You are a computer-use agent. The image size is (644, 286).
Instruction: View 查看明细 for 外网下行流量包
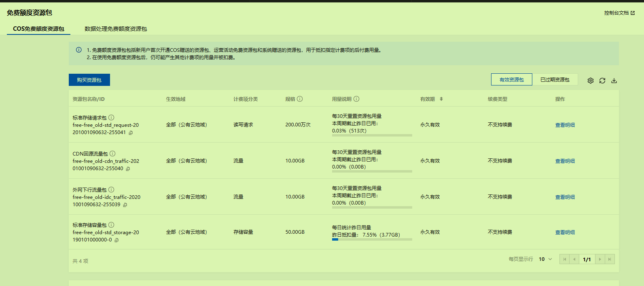565,197
